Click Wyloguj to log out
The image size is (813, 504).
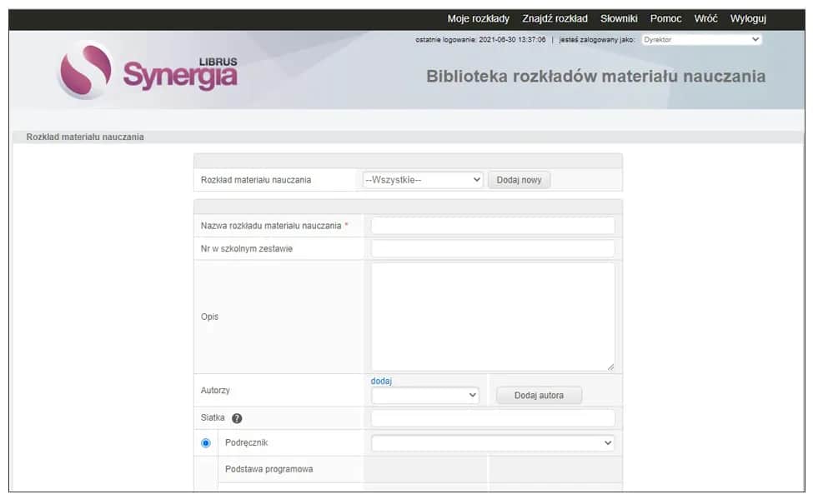747,17
